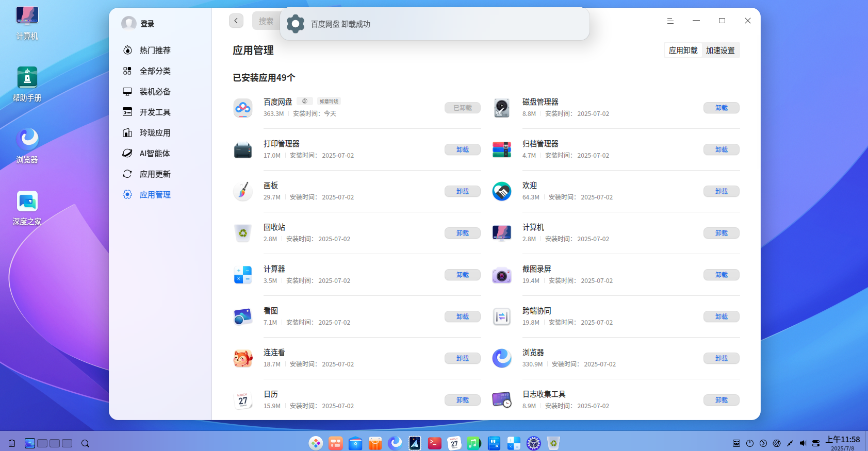Screen dimensions: 868x451
Task: Click the 百度网盘 app icon
Action: pos(243,108)
